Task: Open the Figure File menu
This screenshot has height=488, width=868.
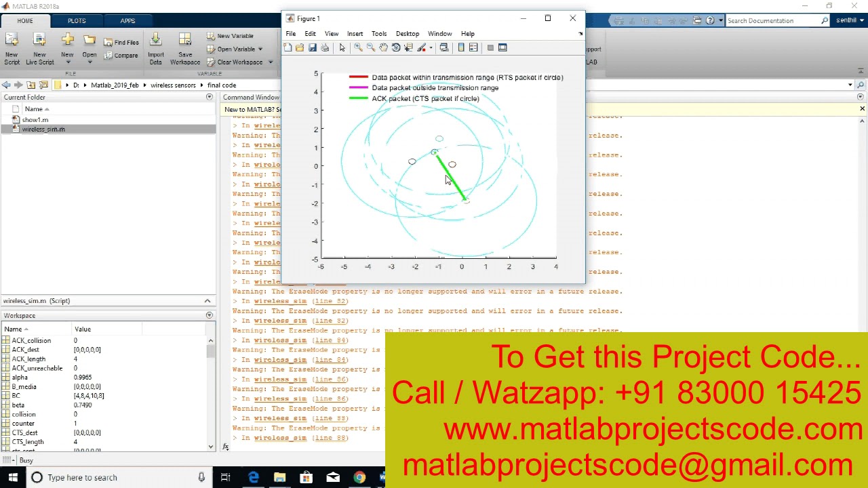Action: coord(290,33)
